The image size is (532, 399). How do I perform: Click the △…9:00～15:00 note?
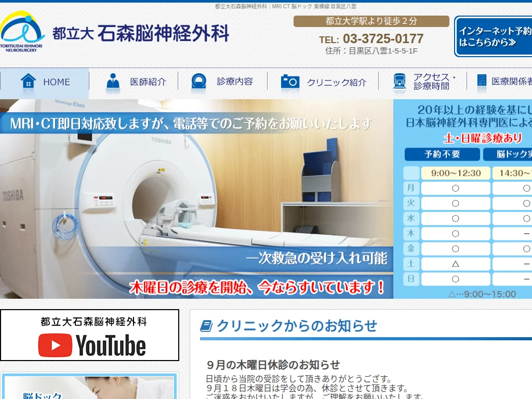[482, 294]
